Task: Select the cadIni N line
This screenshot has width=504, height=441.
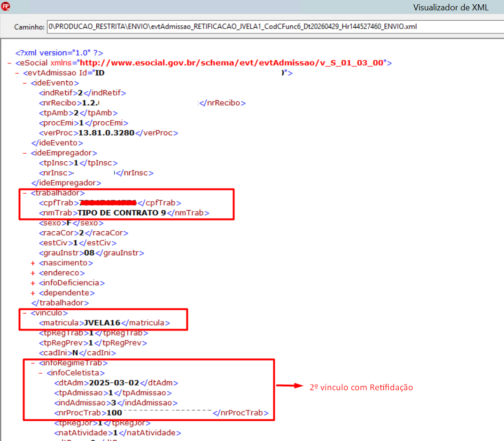Action: [78, 353]
